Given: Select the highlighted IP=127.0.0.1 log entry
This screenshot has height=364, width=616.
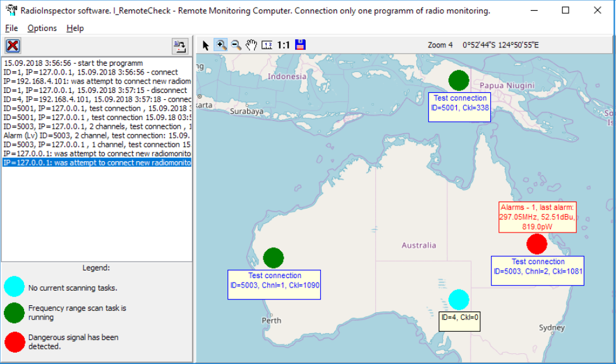Looking at the screenshot, I should click(97, 163).
